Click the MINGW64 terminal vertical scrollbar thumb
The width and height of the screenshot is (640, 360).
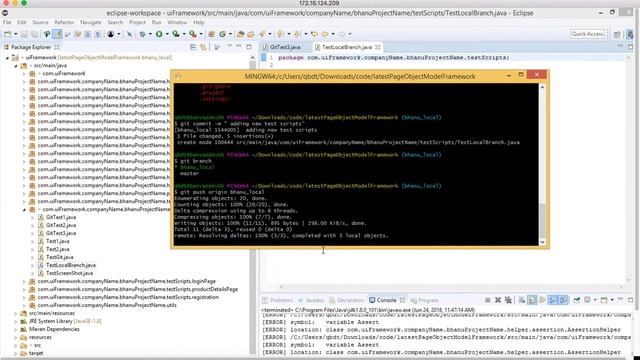click(542, 220)
